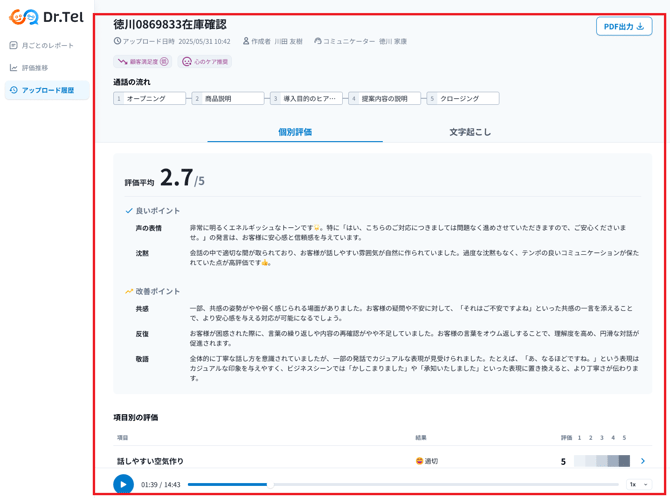The height and width of the screenshot is (498, 670).
Task: Click the 項目 column header
Action: point(123,438)
